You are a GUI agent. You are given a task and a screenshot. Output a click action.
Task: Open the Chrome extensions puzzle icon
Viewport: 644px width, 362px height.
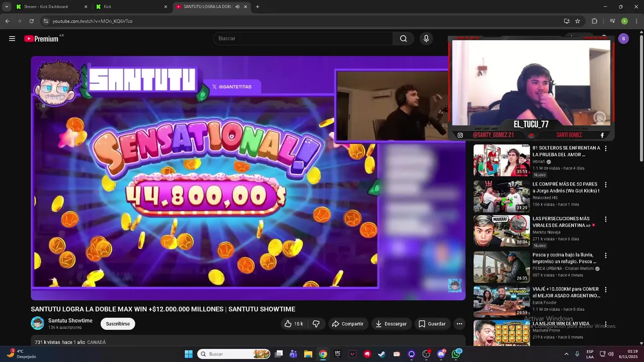(x=594, y=21)
